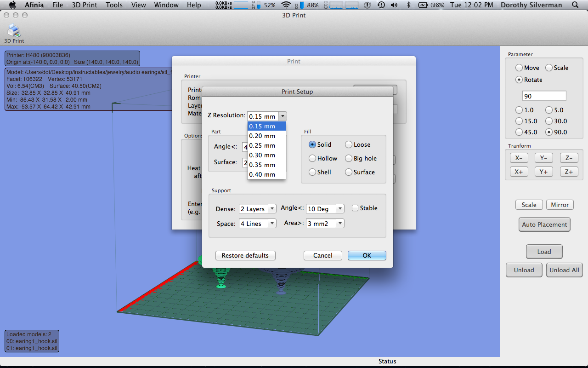
Task: Click the Load button
Action: tap(544, 252)
